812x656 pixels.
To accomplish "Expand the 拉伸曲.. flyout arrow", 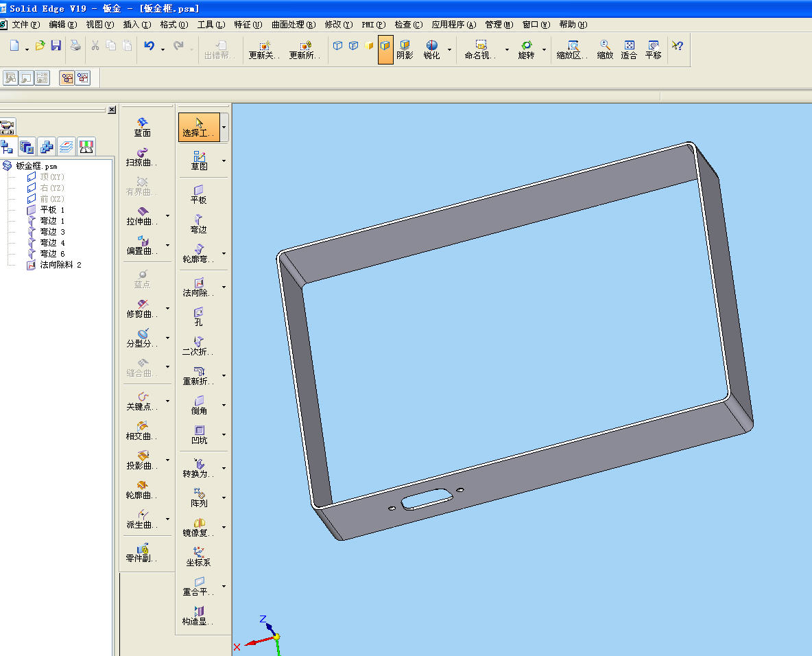I will point(167,215).
